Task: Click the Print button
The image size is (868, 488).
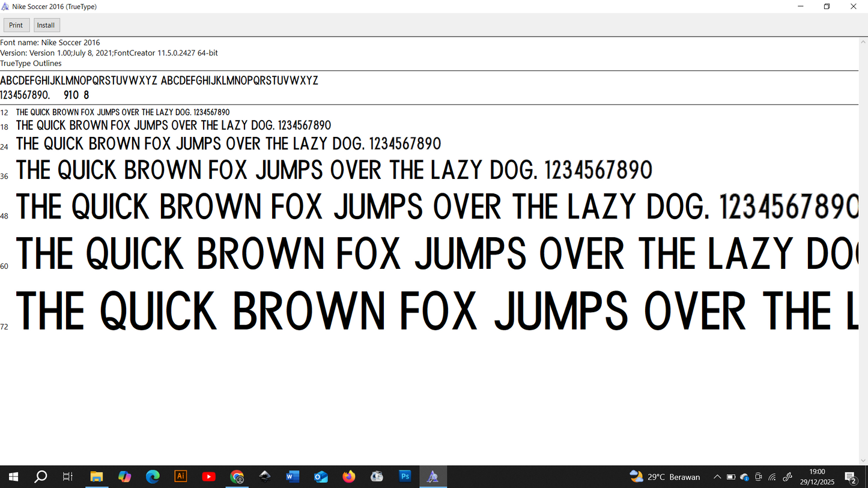Action: 16,25
